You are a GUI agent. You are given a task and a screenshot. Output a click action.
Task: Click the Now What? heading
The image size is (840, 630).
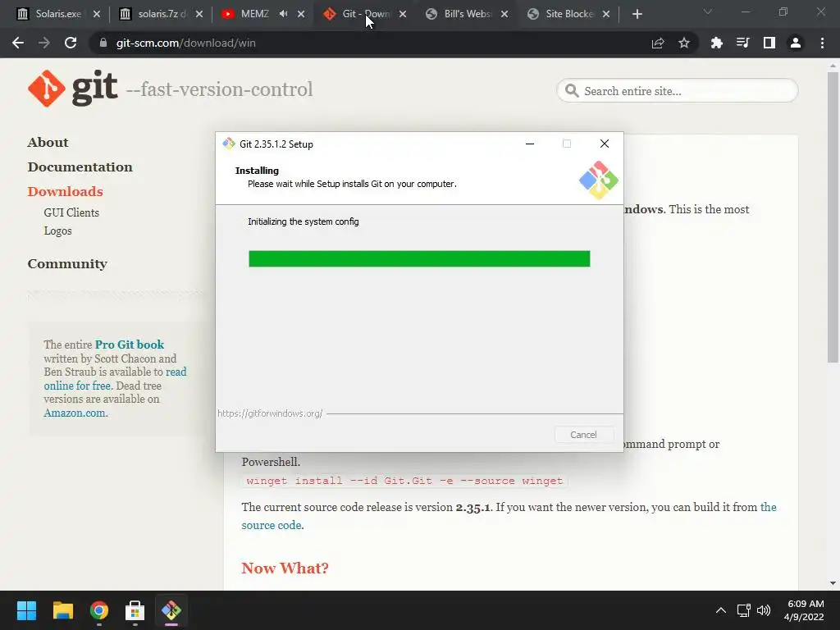[285, 568]
